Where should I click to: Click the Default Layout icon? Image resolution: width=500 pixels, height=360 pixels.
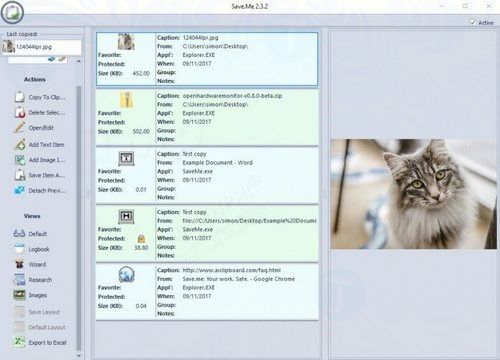pyautogui.click(x=20, y=327)
